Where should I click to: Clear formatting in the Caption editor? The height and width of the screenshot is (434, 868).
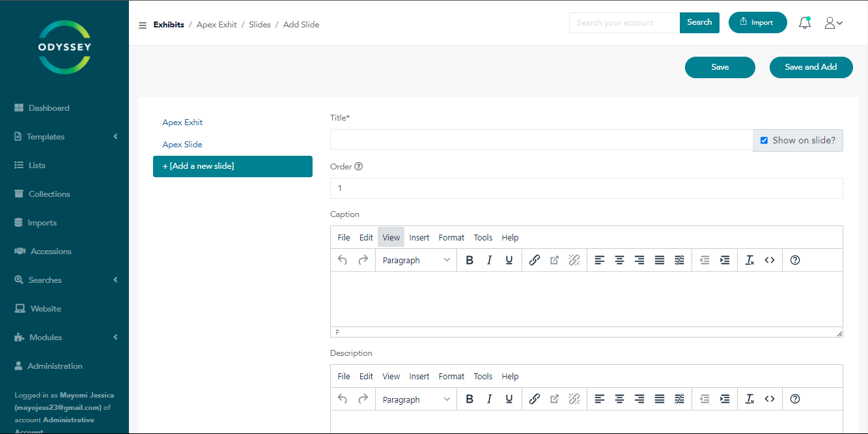tap(749, 260)
